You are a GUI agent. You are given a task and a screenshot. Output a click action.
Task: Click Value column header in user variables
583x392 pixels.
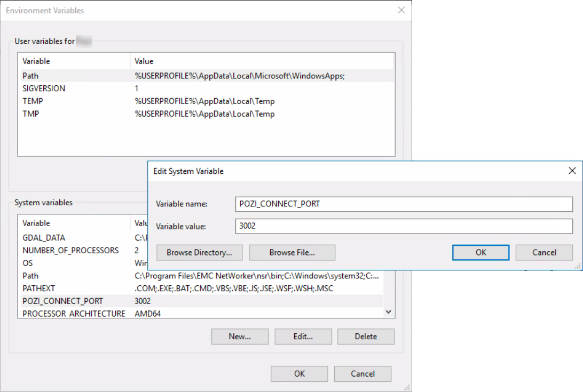tap(262, 61)
